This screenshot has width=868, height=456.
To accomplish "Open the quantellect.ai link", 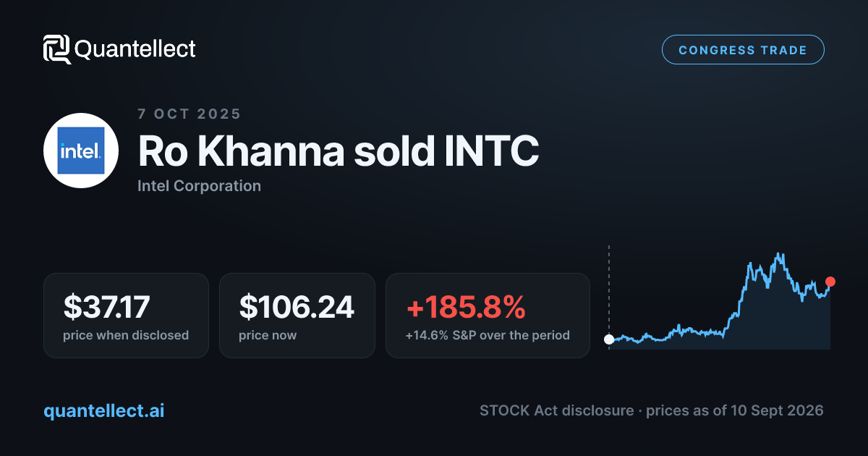I will pyautogui.click(x=104, y=410).
